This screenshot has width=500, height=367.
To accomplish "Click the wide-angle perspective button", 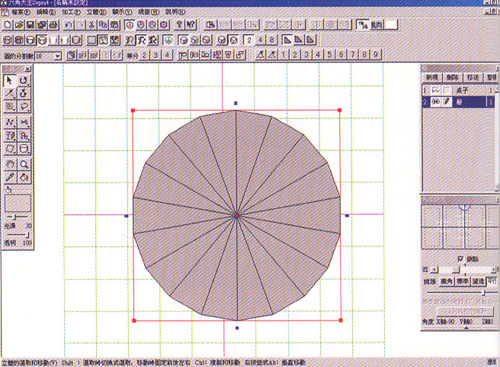I will click(447, 281).
